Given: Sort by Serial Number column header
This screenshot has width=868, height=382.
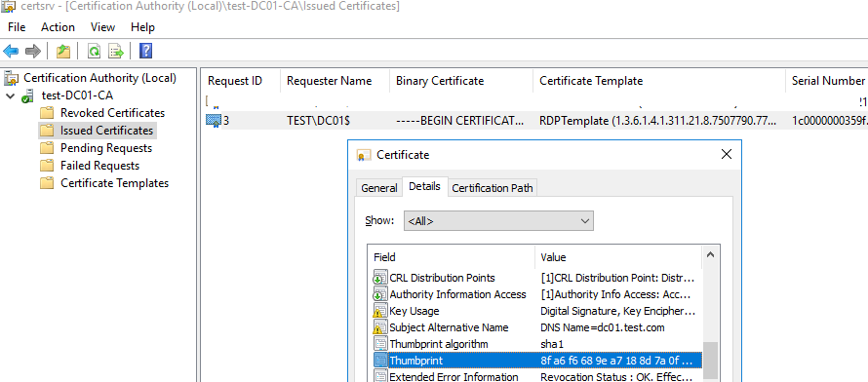Looking at the screenshot, I should 826,81.
